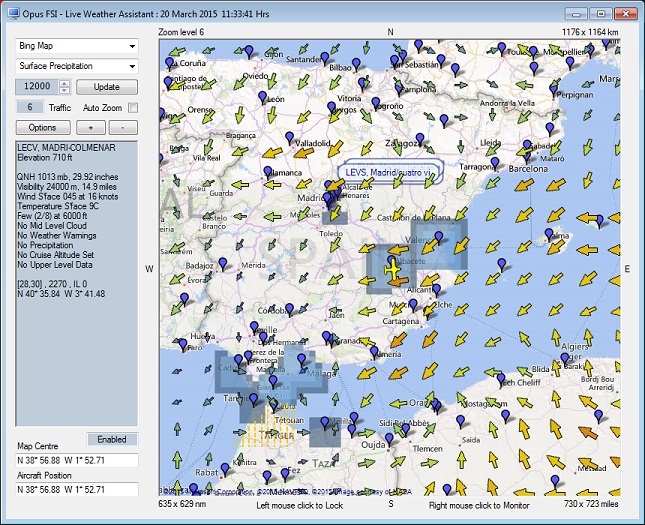The width and height of the screenshot is (645, 525).
Task: Select the station pin near Valencia
Action: 439,237
